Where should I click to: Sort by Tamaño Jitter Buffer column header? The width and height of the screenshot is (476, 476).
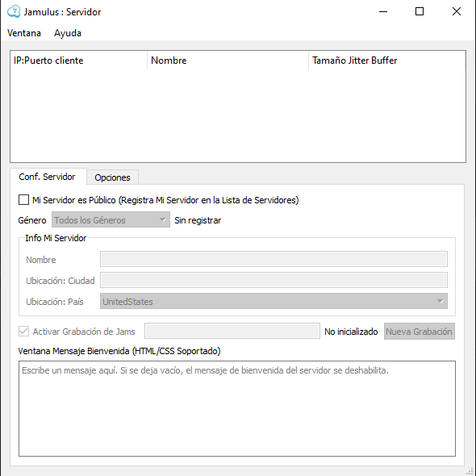pyautogui.click(x=387, y=61)
